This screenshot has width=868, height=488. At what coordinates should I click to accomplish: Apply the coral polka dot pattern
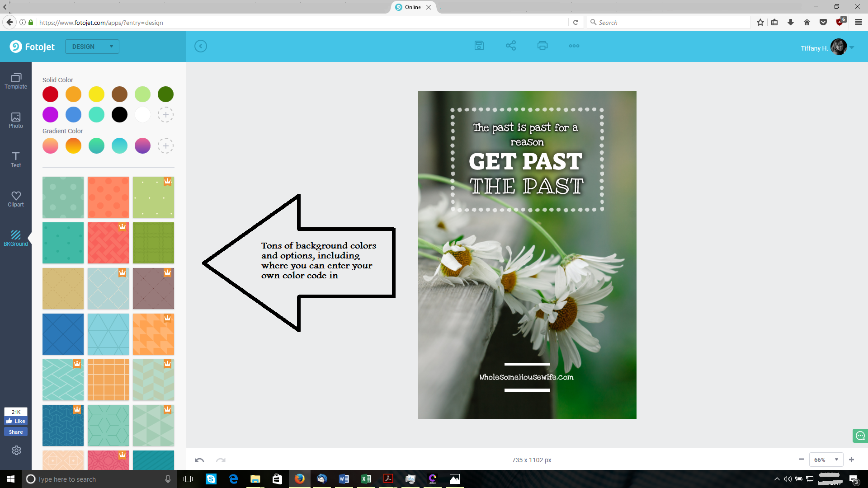108,197
